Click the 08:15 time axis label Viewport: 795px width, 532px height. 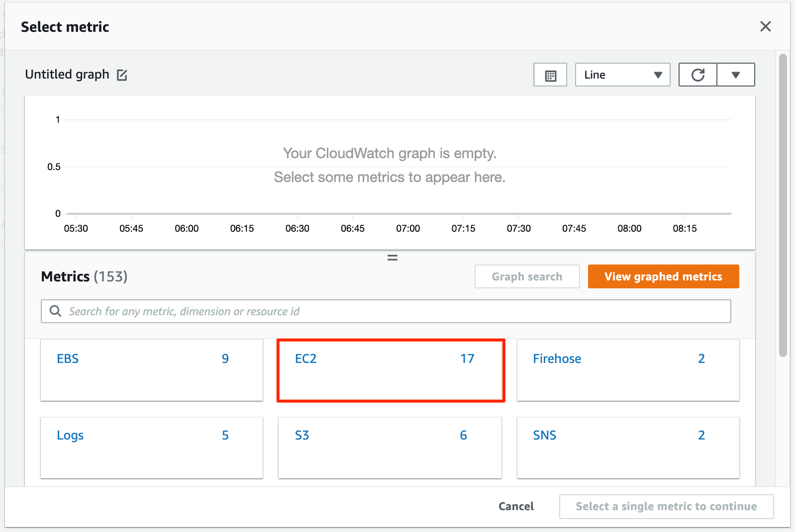(x=685, y=228)
